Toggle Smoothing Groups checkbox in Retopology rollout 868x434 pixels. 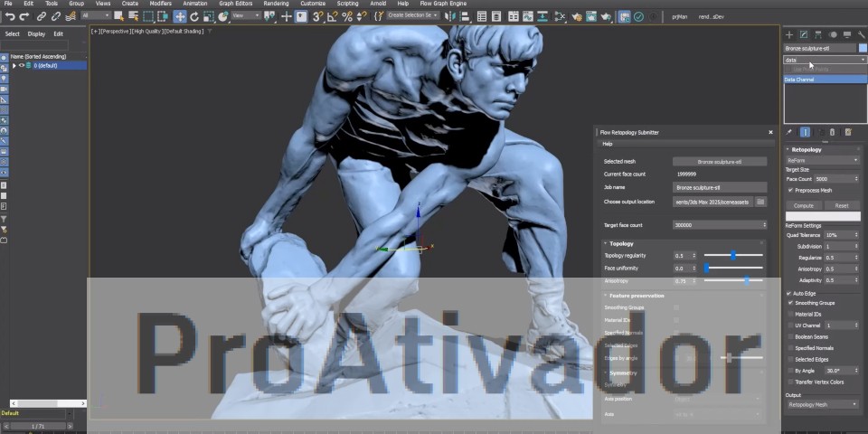click(x=791, y=303)
